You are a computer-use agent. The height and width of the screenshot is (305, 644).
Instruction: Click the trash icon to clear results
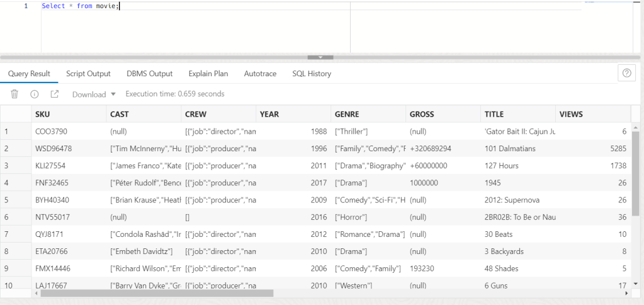tap(14, 94)
